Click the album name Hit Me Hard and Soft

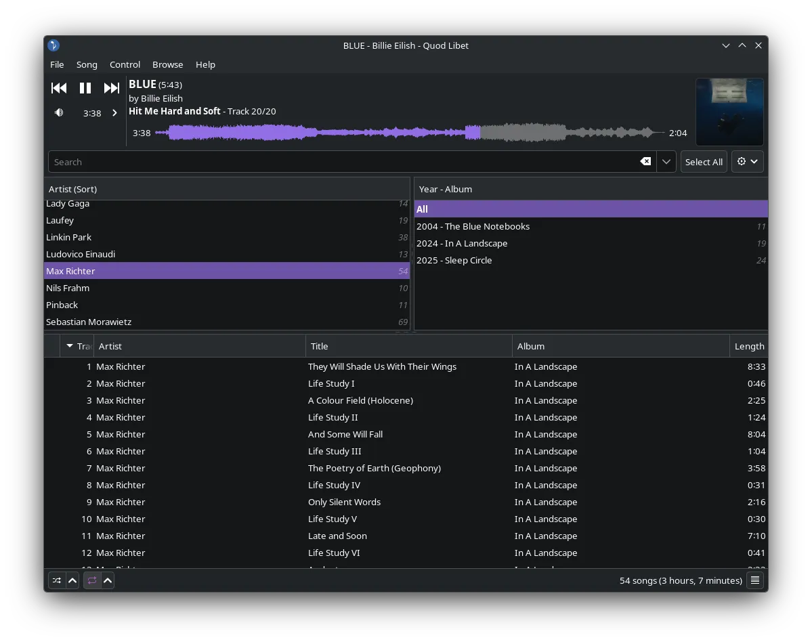tap(175, 111)
